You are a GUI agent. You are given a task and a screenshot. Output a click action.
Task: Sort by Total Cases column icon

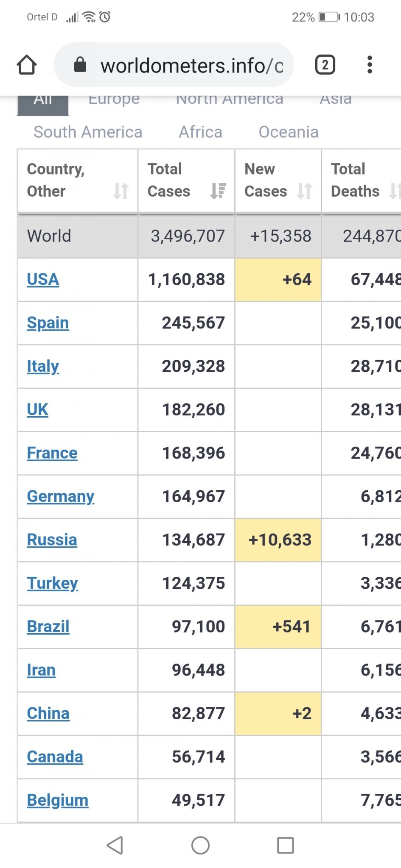click(x=218, y=191)
